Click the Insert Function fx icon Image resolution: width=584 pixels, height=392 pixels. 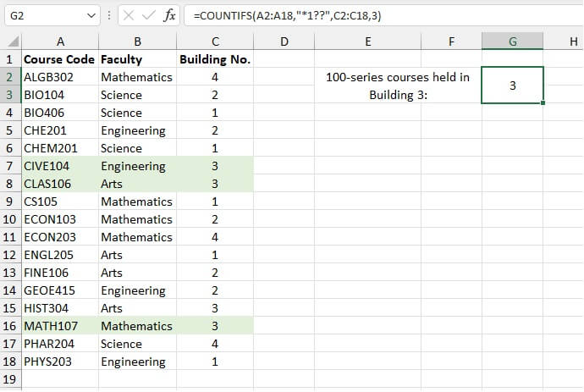(169, 15)
